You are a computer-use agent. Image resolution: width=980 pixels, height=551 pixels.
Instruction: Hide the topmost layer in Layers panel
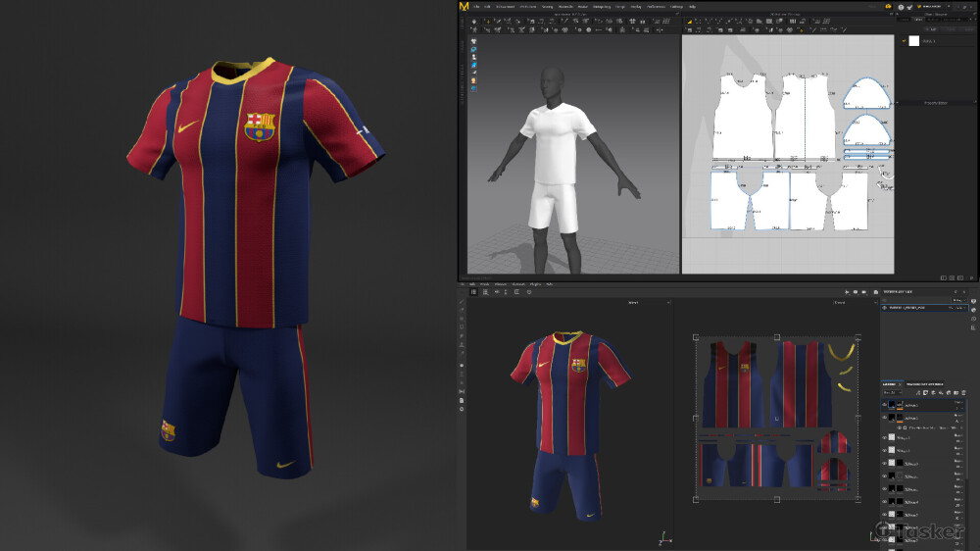885,404
